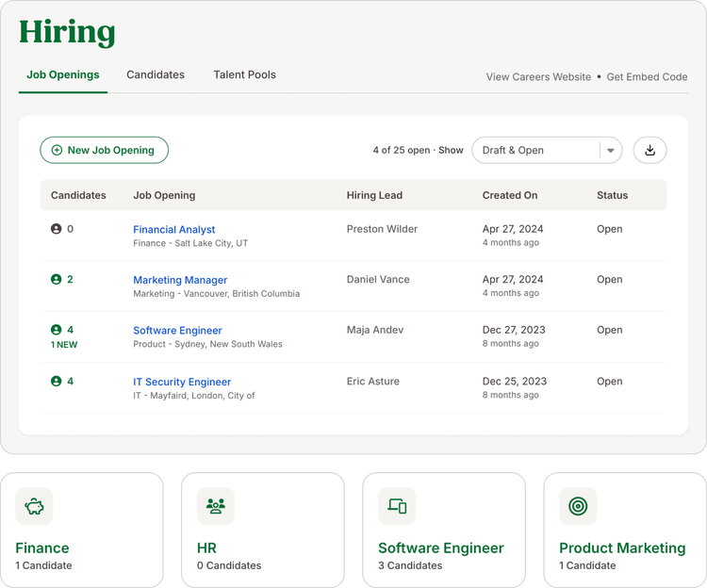The image size is (707, 588).
Task: Click the Product Marketing target icon
Action: [578, 506]
